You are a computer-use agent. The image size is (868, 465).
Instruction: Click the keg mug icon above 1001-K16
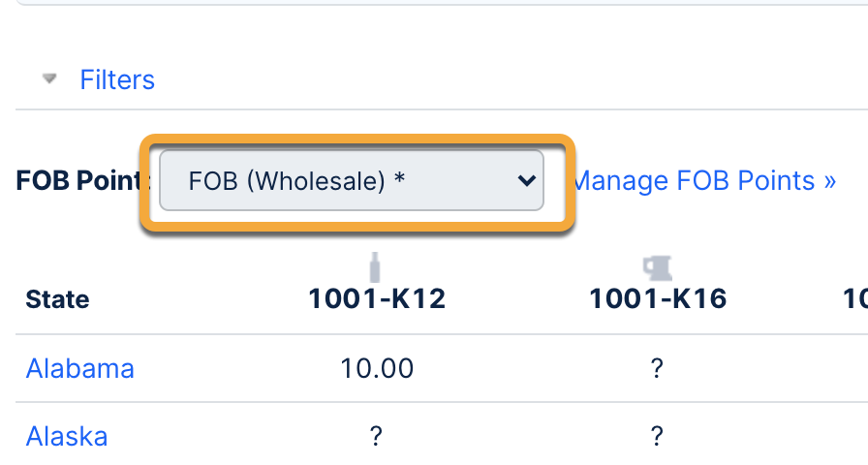[x=658, y=267]
